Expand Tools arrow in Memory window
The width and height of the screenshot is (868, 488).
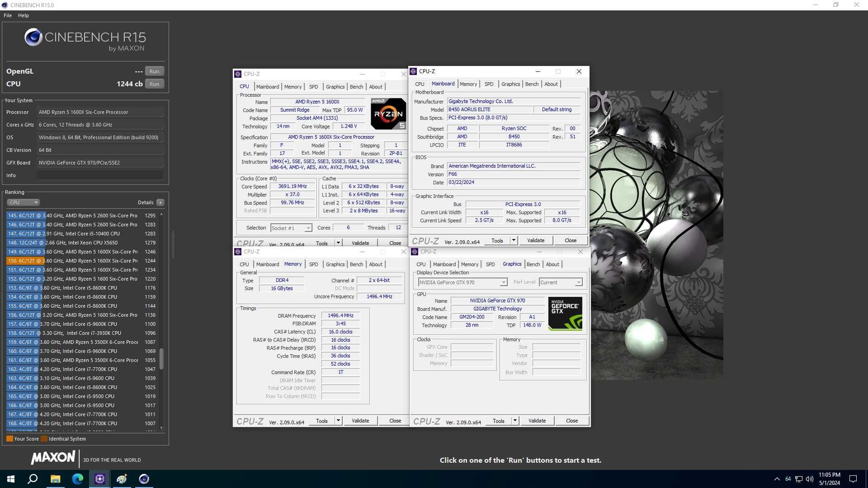pyautogui.click(x=338, y=421)
